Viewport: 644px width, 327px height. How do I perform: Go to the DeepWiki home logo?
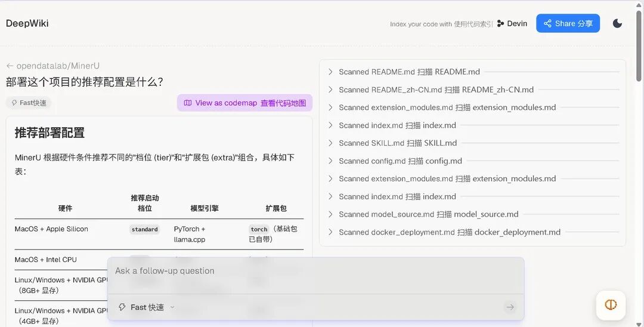27,23
